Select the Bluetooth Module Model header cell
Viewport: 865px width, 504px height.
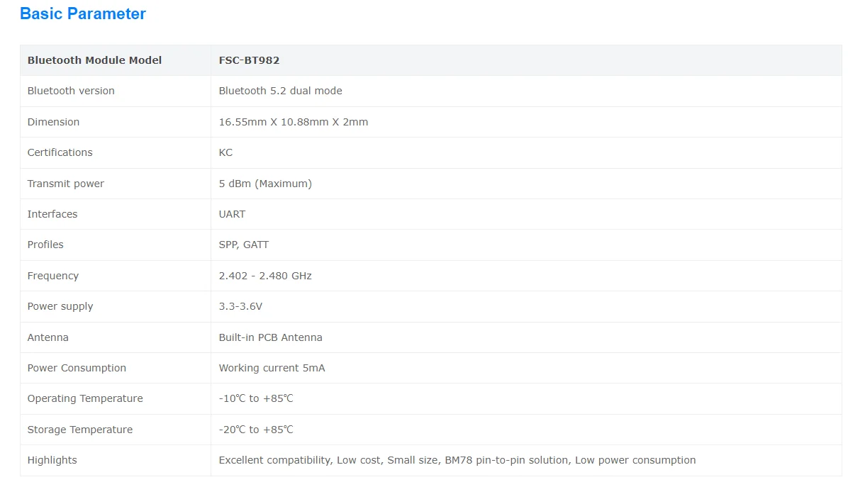tap(94, 60)
